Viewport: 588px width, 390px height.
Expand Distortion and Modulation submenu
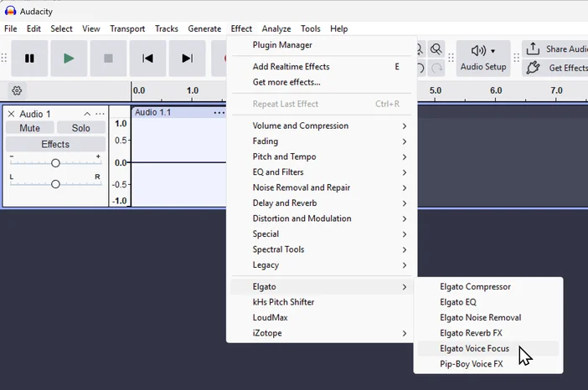coord(322,218)
